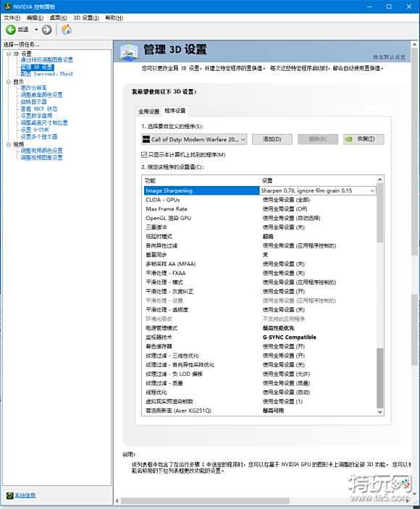Click the 管理 3D 设置 header icon
420x509 pixels.
pos(128,51)
